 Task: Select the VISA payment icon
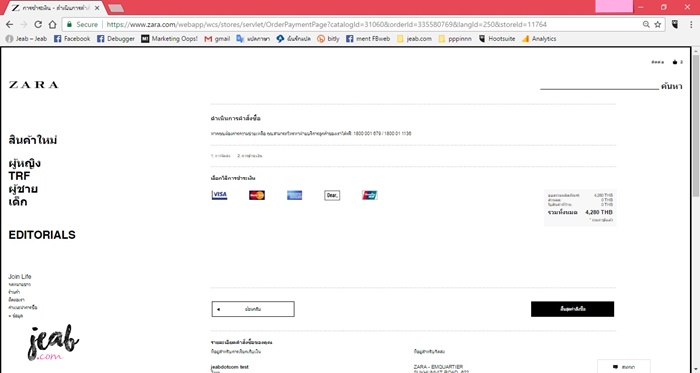click(x=219, y=195)
